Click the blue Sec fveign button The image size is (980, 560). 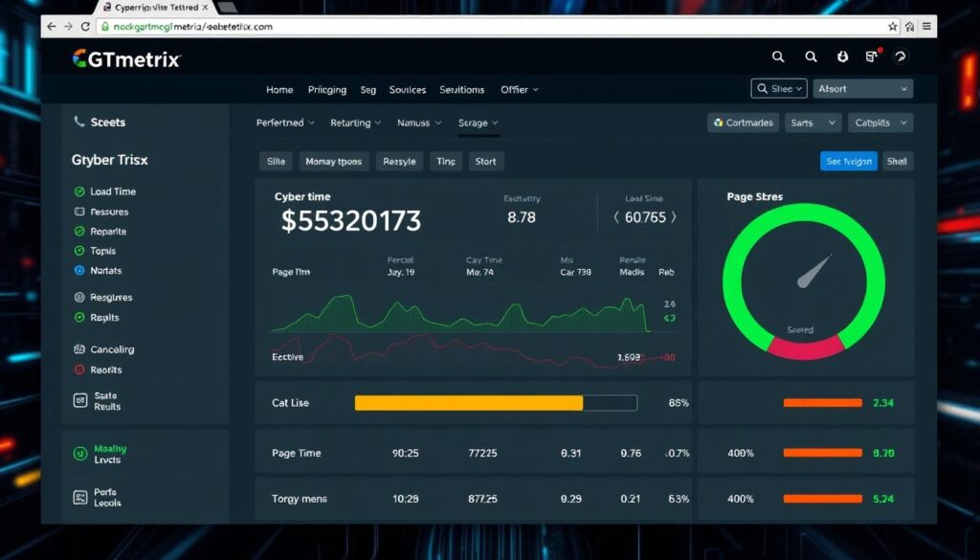click(848, 162)
